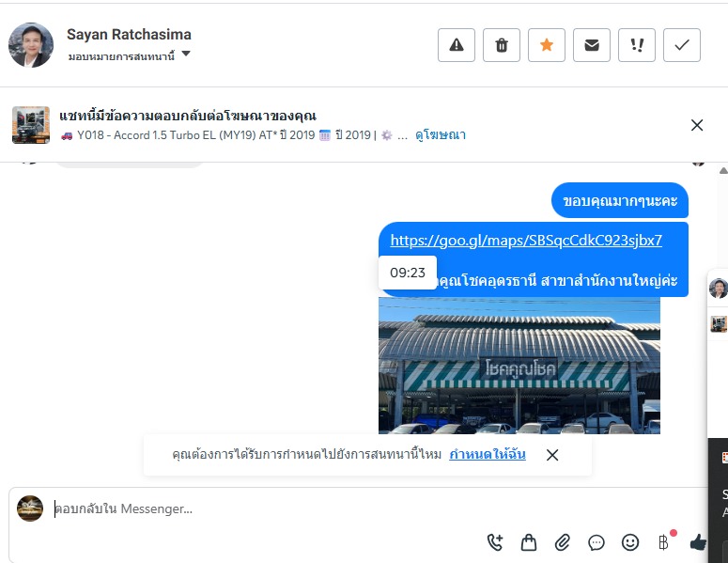Viewport: 728px width, 563px height.
Task: Click the ดูโฆษณา link
Action: (x=441, y=135)
